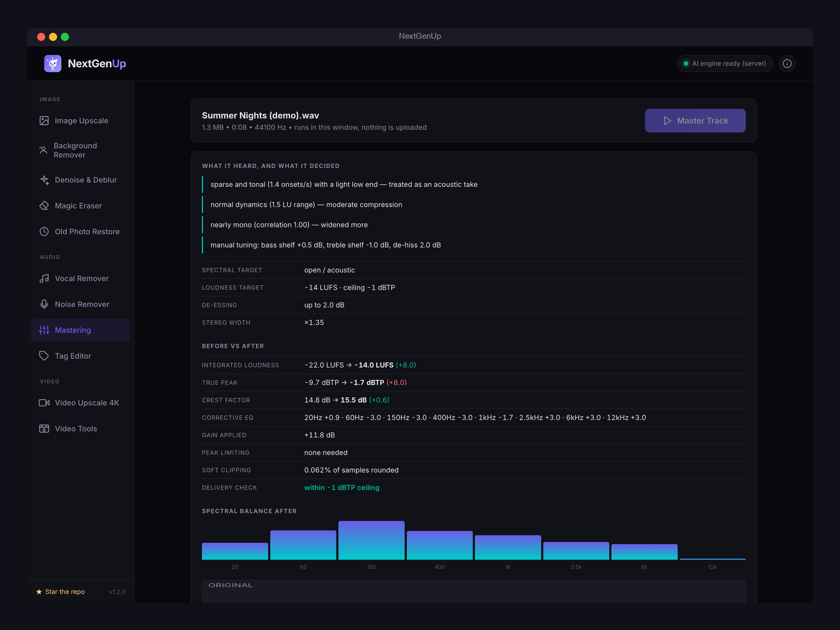This screenshot has height=630, width=840.
Task: Click the 15.5 dB crest factor value
Action: 354,400
